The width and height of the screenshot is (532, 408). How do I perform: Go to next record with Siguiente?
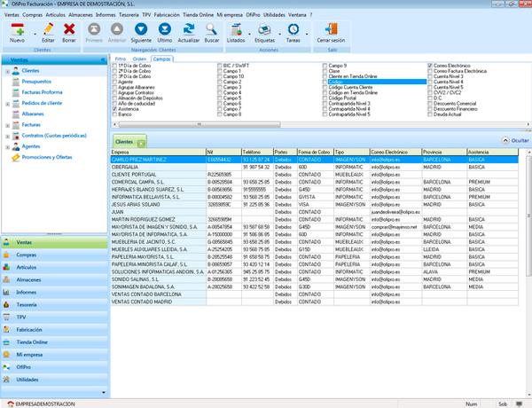(141, 31)
